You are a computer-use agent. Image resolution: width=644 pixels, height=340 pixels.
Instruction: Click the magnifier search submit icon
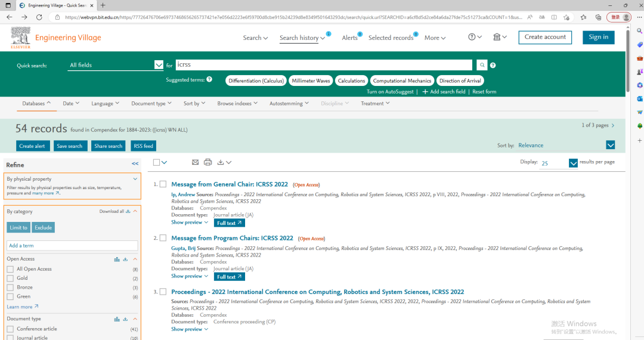tap(482, 65)
